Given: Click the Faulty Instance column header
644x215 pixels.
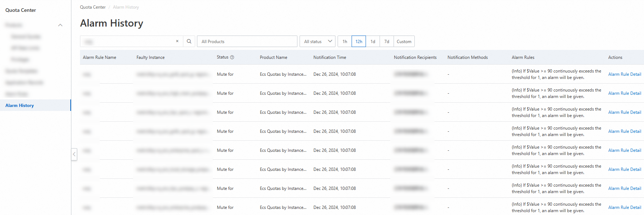Looking at the screenshot, I should 150,57.
